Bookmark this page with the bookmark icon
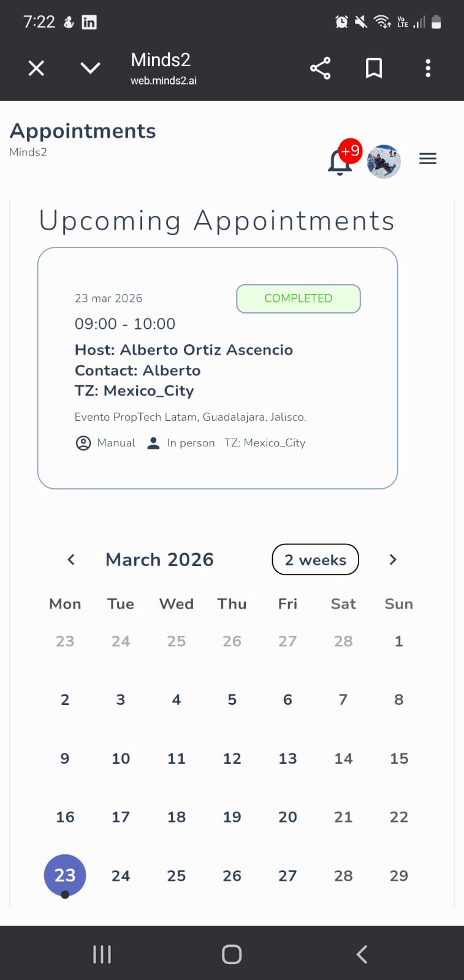 (374, 68)
